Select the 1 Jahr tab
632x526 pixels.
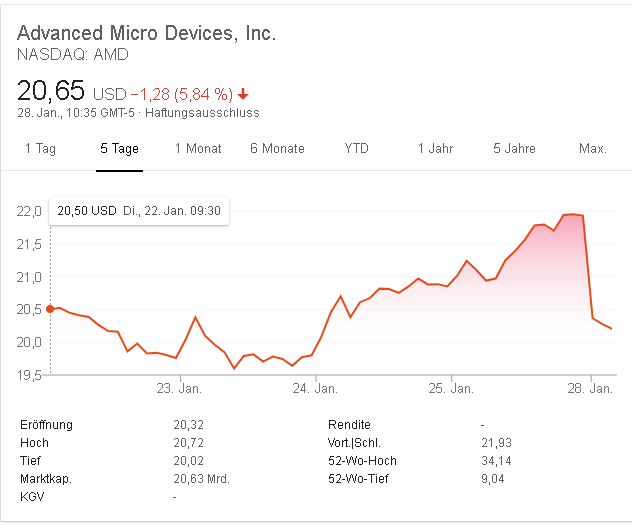[x=435, y=148]
